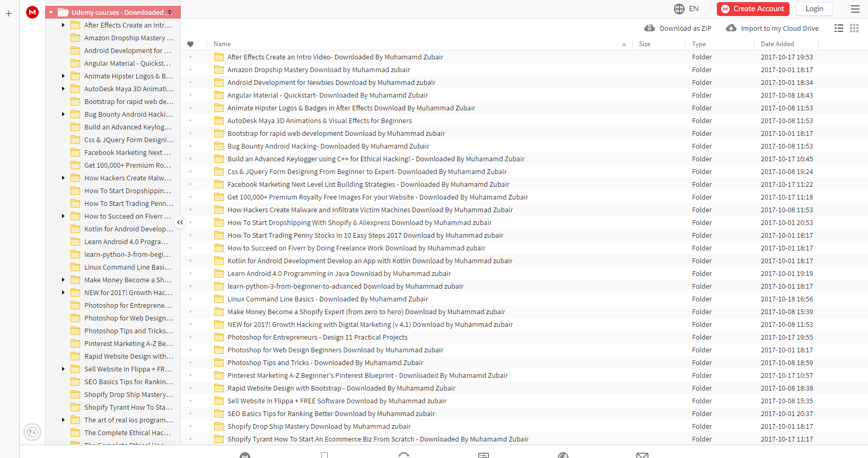Expand The art of real ios programming node

(x=63, y=420)
